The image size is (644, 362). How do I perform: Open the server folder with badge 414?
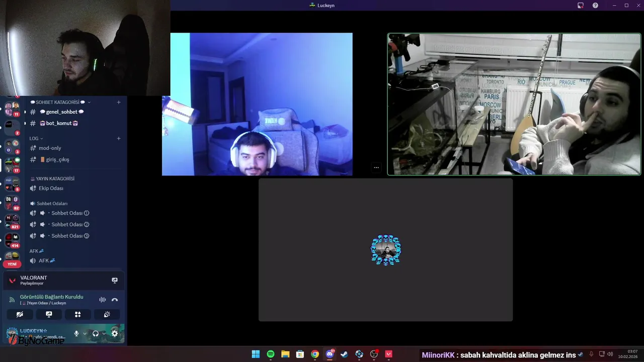click(x=12, y=239)
